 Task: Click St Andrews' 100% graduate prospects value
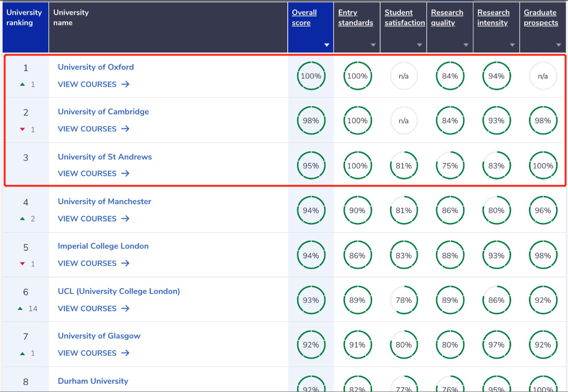point(543,166)
